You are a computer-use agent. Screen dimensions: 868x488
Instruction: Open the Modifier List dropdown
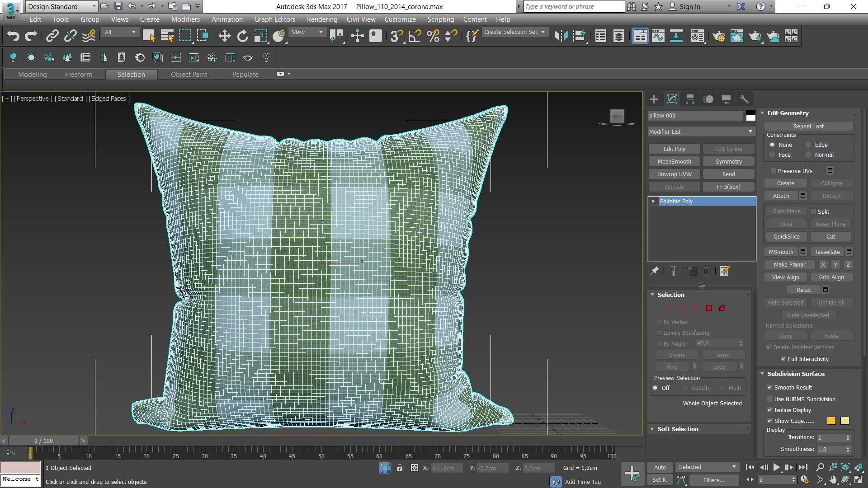[x=701, y=131]
